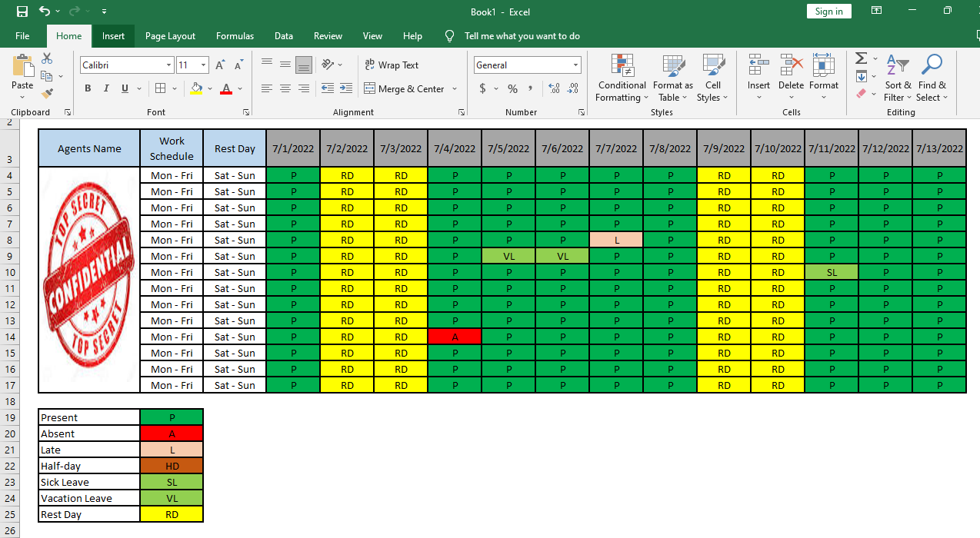Click the Redo arrow icon
Screen dimensions: 980x538
[75, 12]
